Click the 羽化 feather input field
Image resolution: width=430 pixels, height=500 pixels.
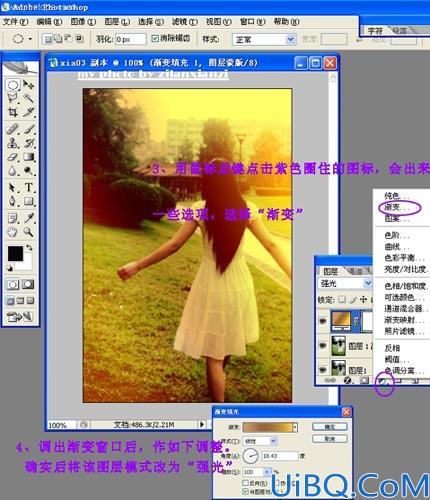click(130, 39)
